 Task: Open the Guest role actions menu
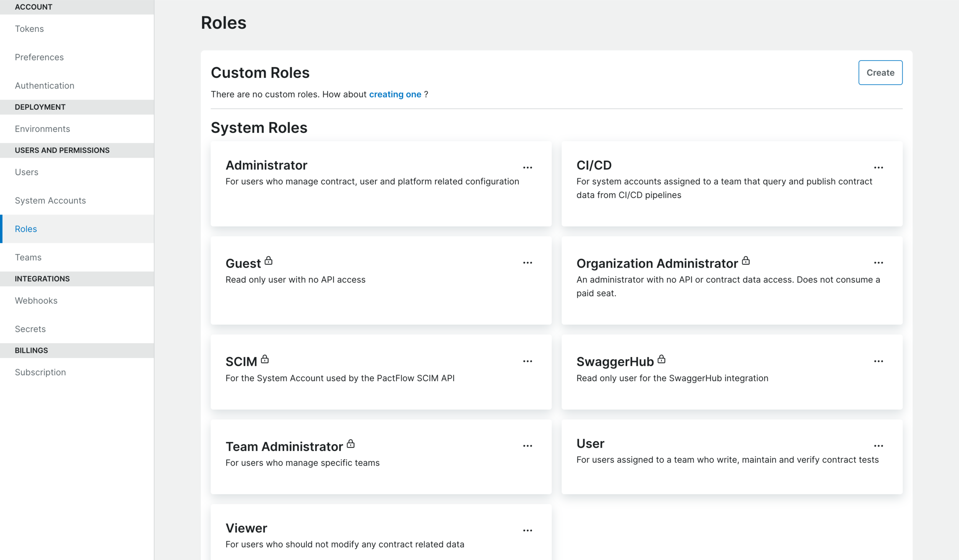coord(528,262)
